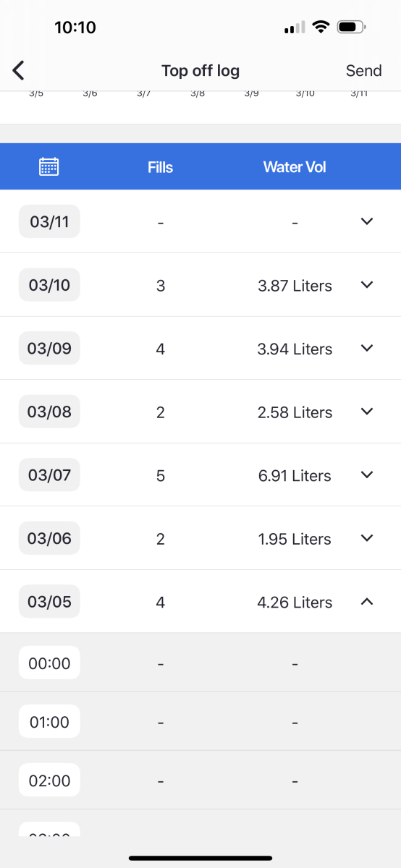Expand the 03/10 row chevron
This screenshot has width=401, height=868.
tap(367, 285)
